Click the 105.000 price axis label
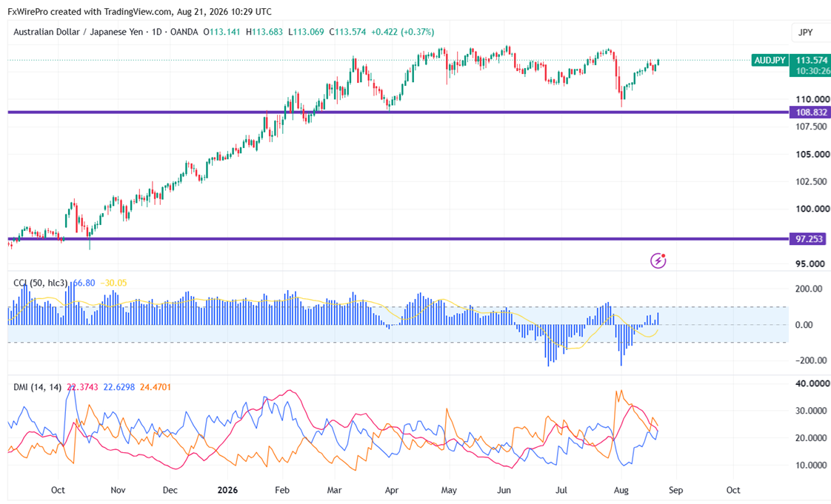Image resolution: width=831 pixels, height=504 pixels. click(x=812, y=154)
